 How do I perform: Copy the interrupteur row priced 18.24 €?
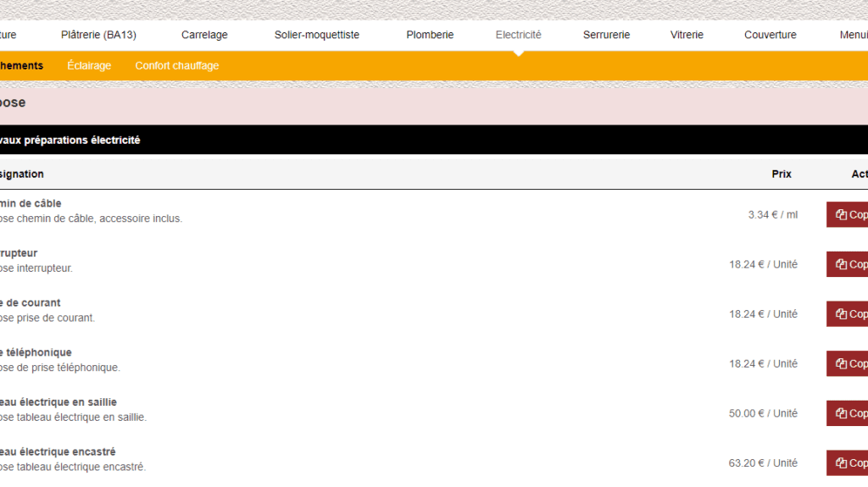[848, 264]
